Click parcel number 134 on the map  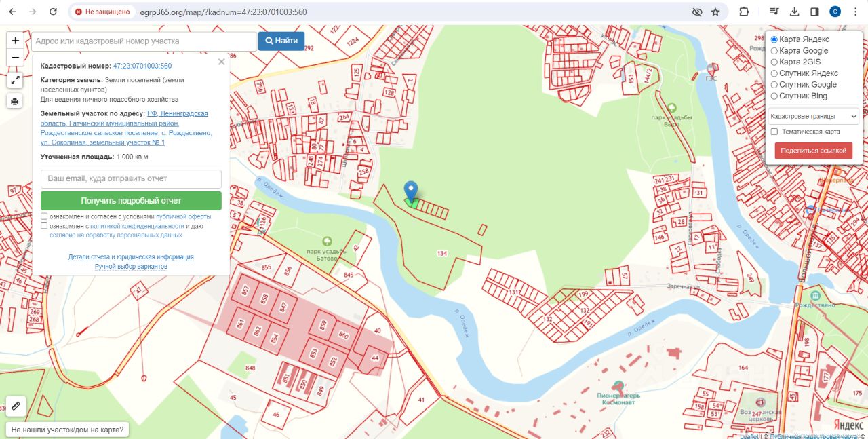coord(442,253)
